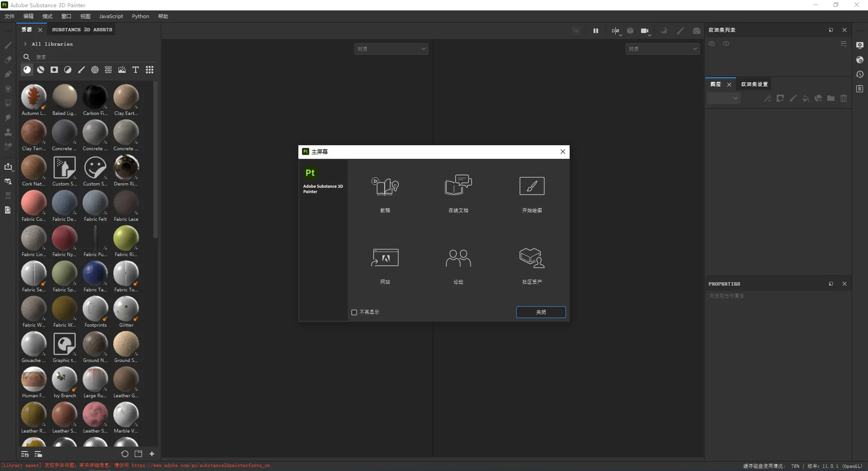868x471 pixels.
Task: Click the 网站 website icon
Action: pyautogui.click(x=385, y=258)
